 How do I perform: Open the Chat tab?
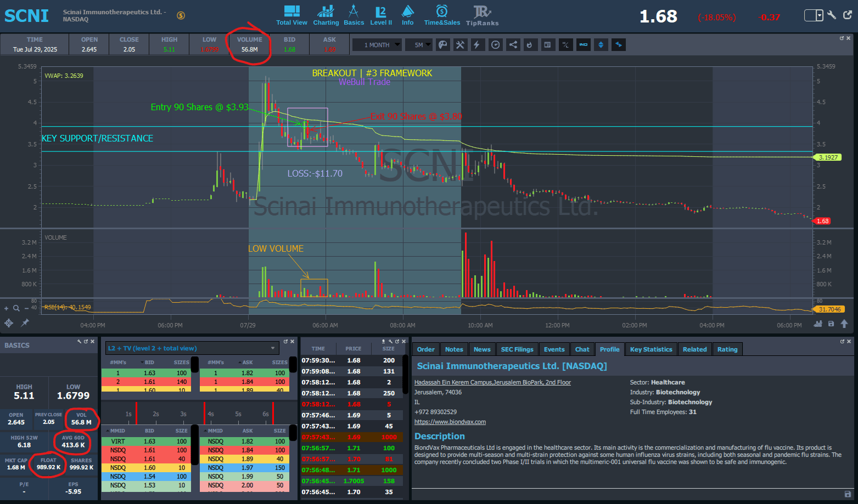[x=582, y=349]
